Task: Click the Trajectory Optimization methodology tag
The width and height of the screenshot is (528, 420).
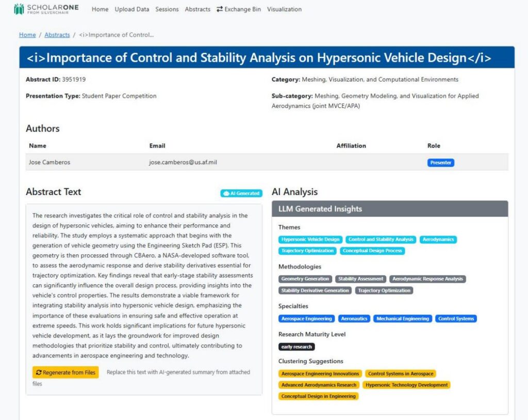Action: tap(384, 290)
